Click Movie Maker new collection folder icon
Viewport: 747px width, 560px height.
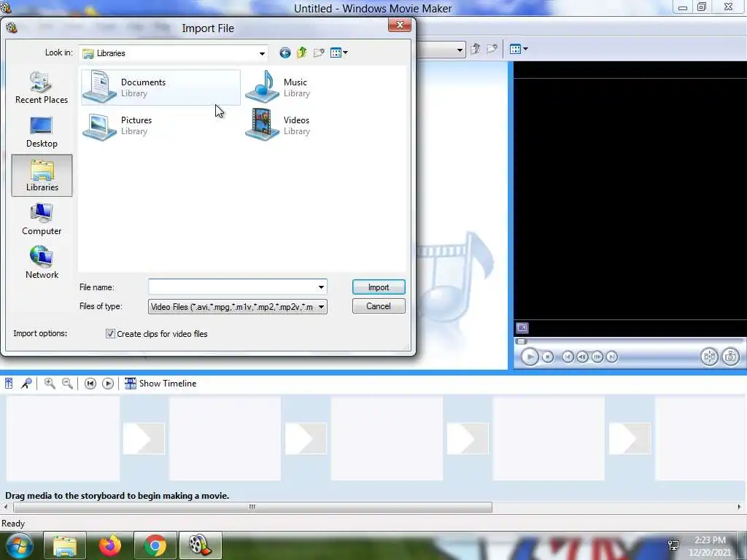coord(492,49)
